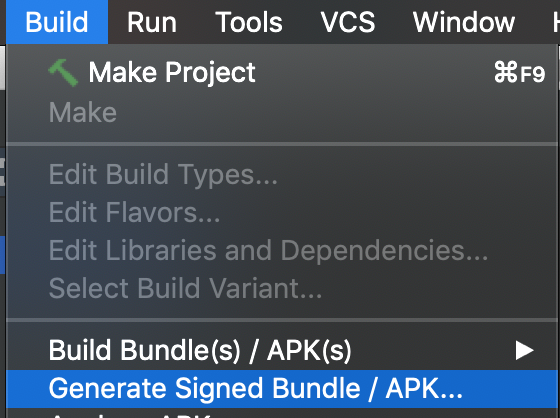
Task: Click the separator above Build Bundle(s)
Action: tap(282, 320)
